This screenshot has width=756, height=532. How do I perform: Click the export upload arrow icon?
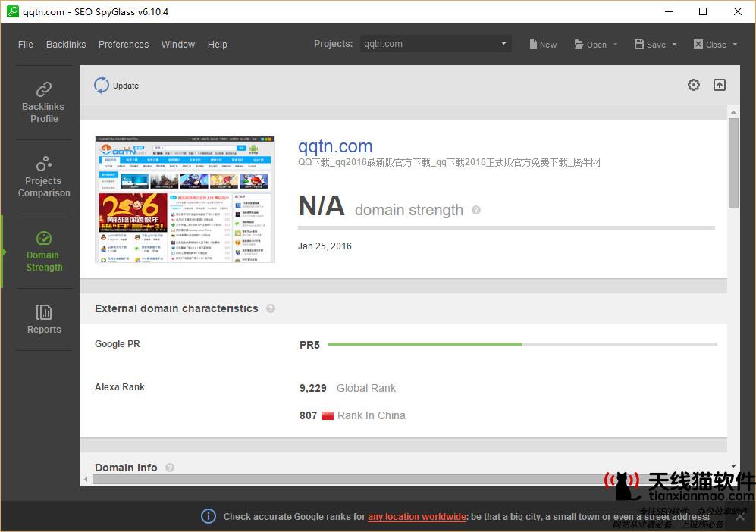coord(720,86)
